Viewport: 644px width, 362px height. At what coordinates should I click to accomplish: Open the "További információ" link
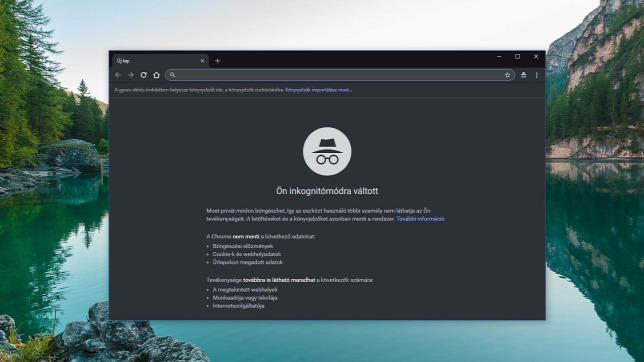[420, 219]
